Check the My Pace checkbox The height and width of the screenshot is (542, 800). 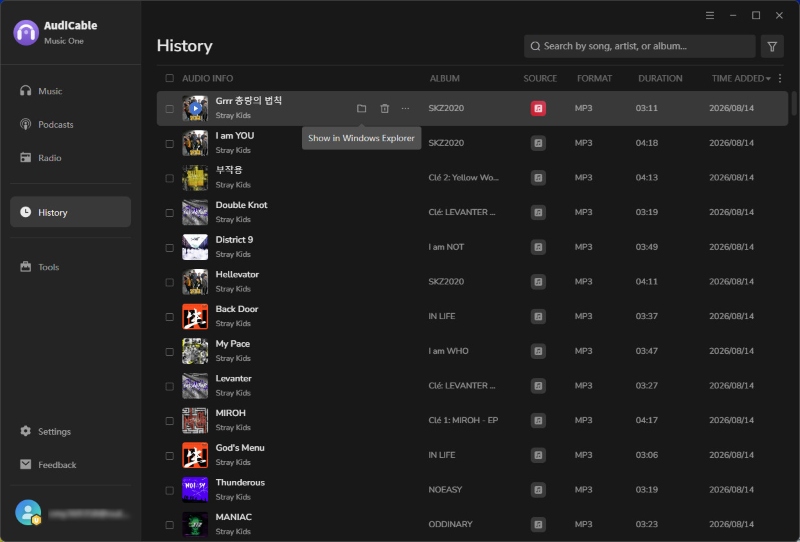169,352
